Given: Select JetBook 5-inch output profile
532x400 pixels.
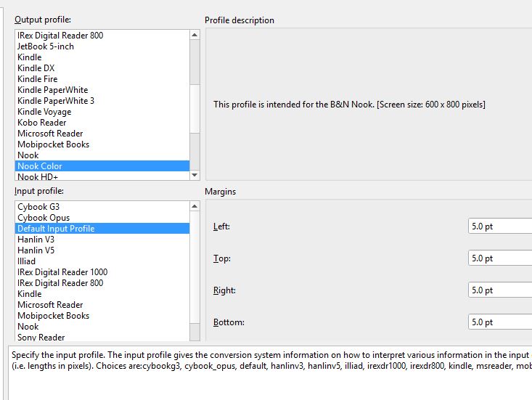Looking at the screenshot, I should point(46,46).
